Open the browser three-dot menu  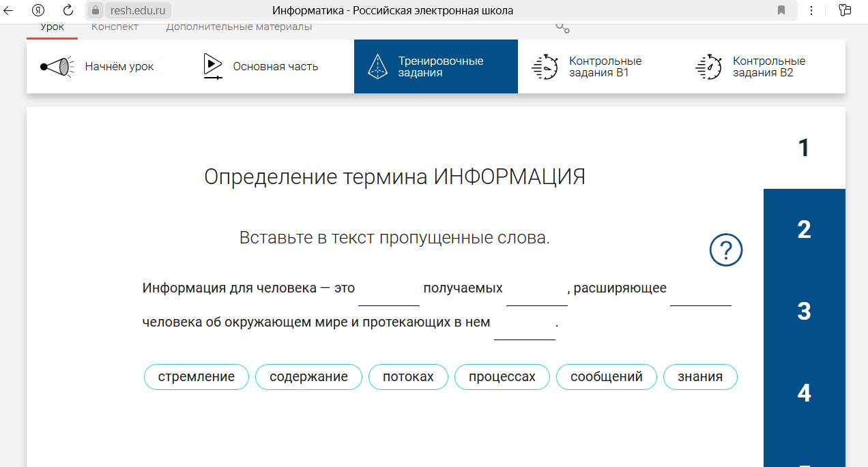tap(811, 10)
